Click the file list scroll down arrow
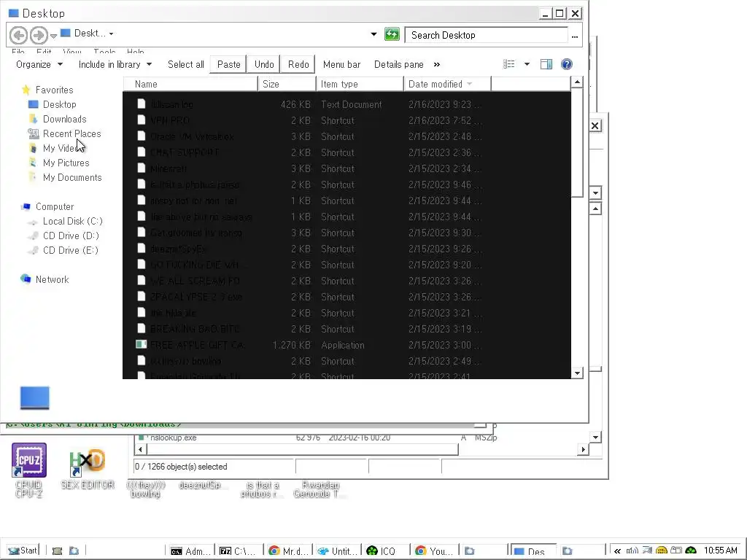The height and width of the screenshot is (560, 747). 577,373
